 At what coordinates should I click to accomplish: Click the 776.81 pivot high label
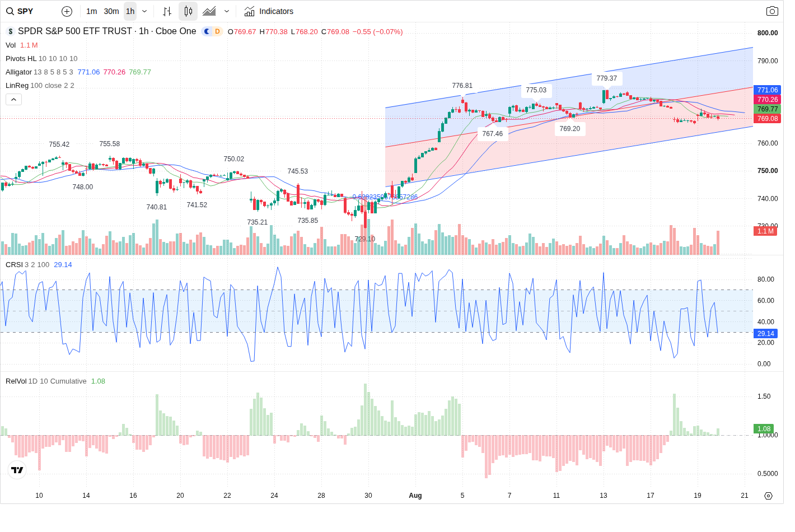coord(462,86)
